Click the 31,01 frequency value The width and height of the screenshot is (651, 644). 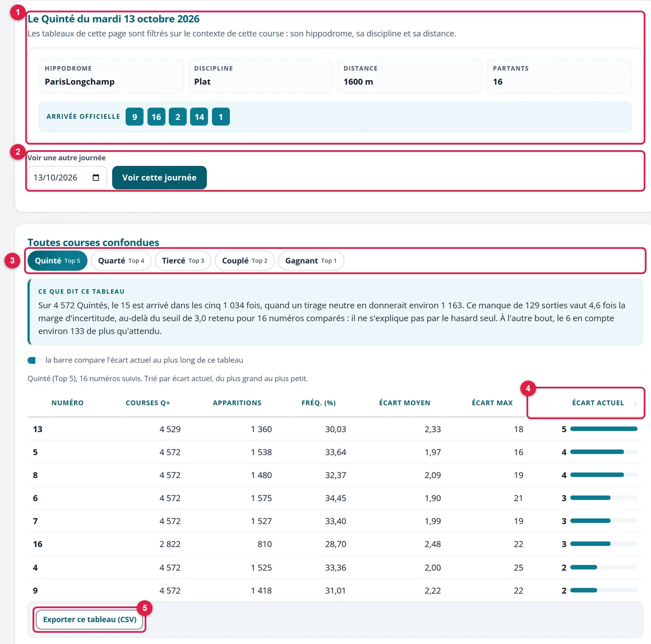(335, 590)
